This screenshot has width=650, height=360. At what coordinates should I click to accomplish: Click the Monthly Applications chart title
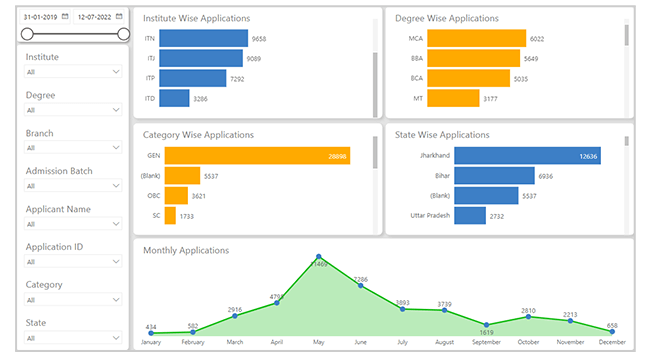pos(186,250)
